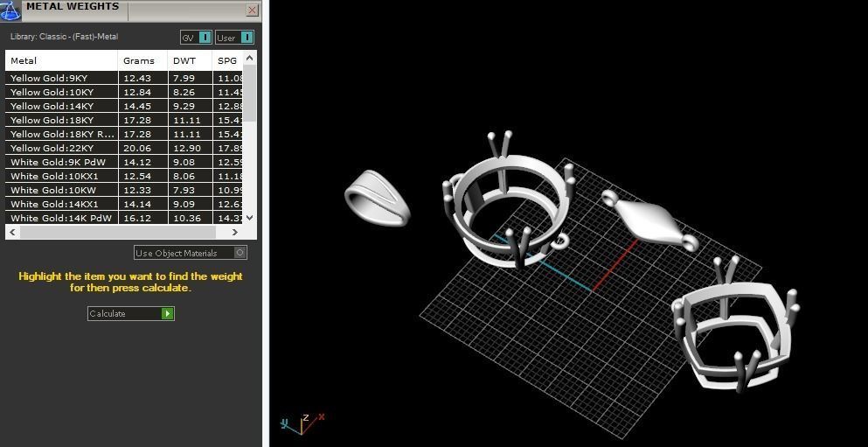Click the 9.29 DWT value for 14KY
This screenshot has width=868, height=447.
click(184, 106)
